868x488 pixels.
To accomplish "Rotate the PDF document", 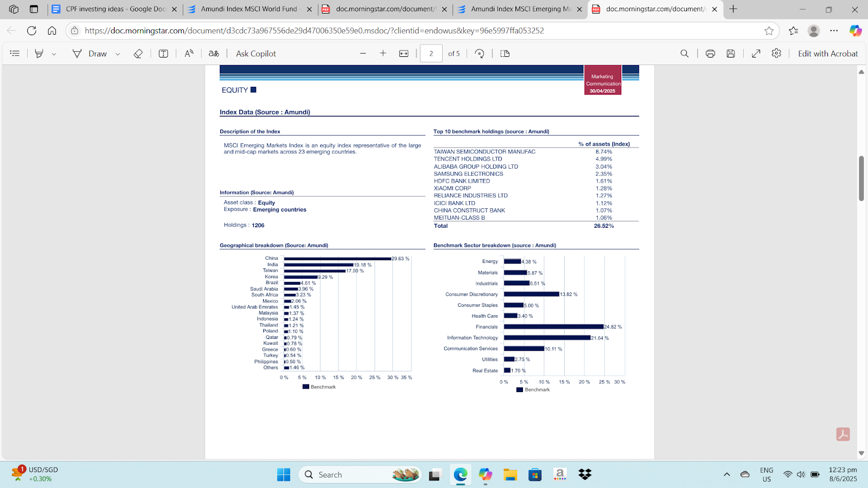I will (480, 54).
